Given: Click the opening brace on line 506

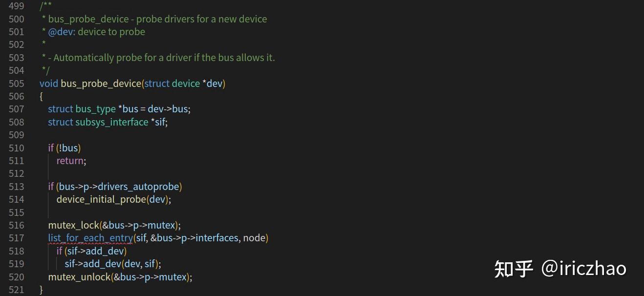Looking at the screenshot, I should [x=42, y=96].
